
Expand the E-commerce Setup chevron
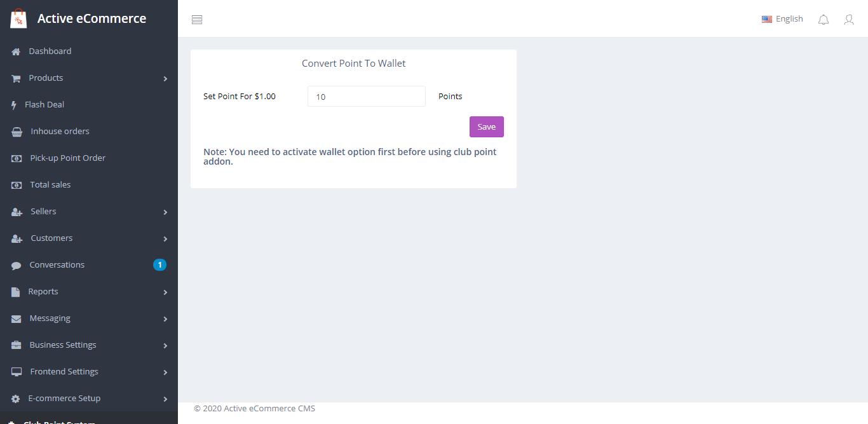(165, 399)
